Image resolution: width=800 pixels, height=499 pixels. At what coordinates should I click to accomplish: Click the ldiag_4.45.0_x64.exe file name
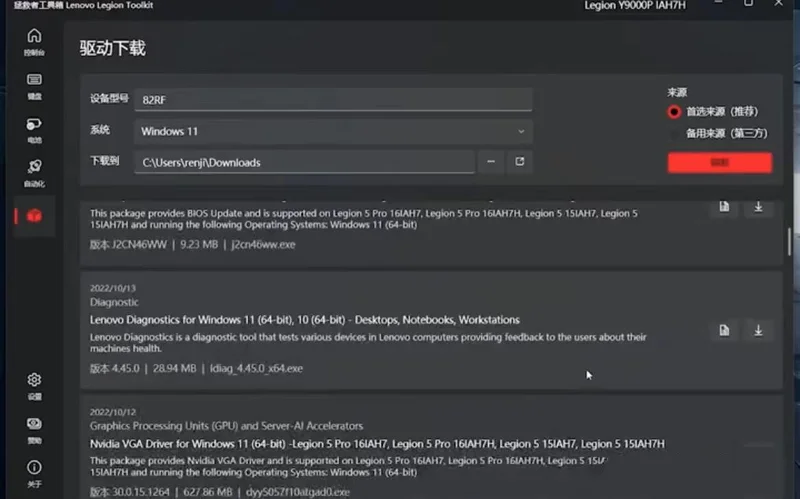[x=256, y=368]
